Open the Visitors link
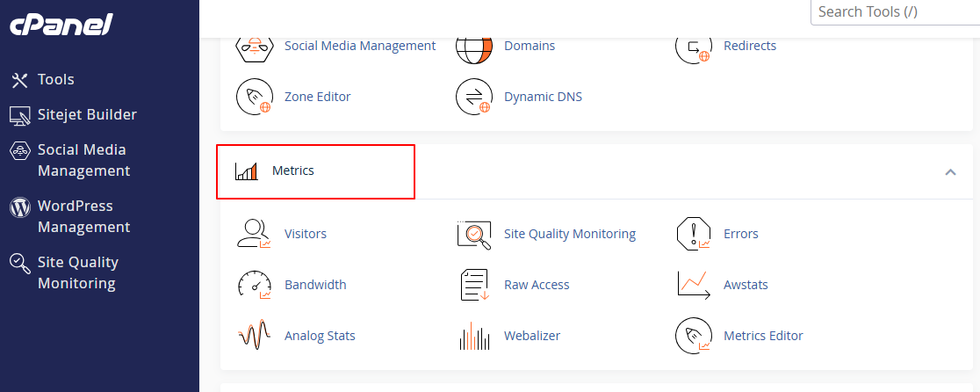This screenshot has height=392, width=980. coord(306,234)
